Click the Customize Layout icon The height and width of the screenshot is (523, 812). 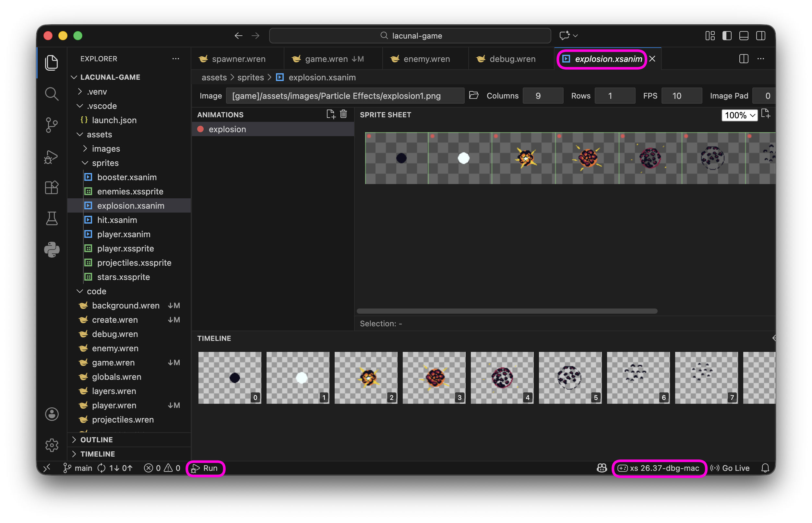(710, 36)
